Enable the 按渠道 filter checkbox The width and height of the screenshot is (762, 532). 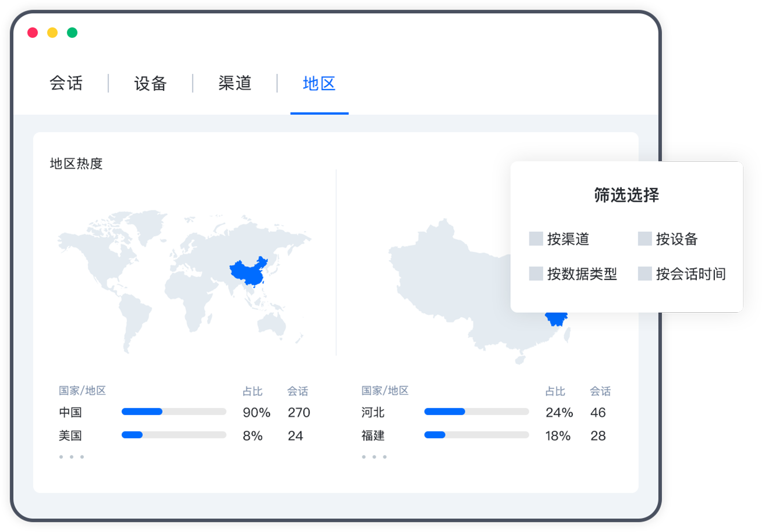(x=536, y=239)
